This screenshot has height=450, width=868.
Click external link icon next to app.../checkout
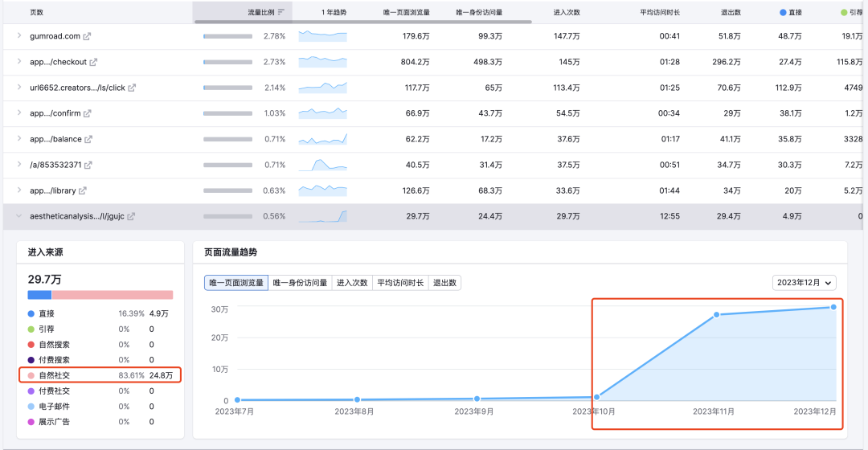(94, 62)
